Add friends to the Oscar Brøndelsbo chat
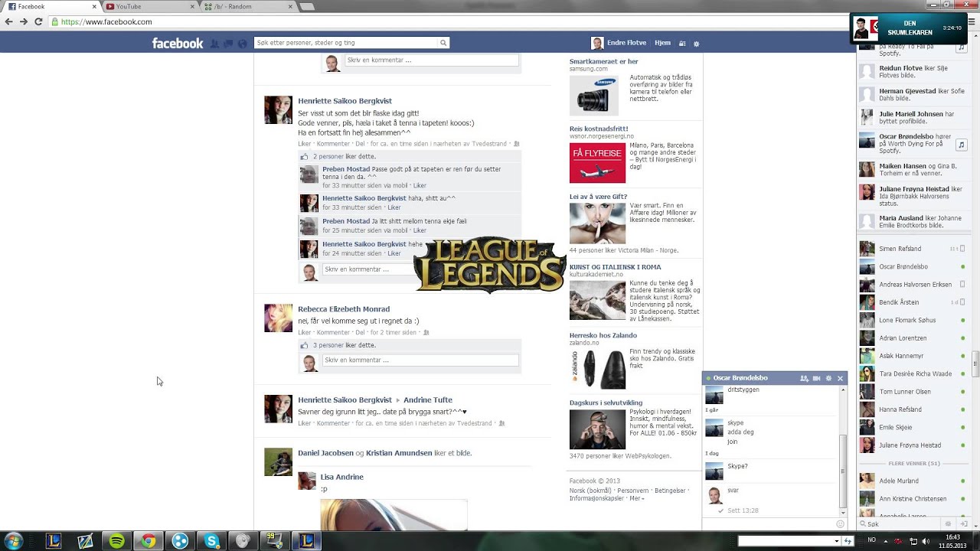The image size is (980, 551). pyautogui.click(x=804, y=378)
